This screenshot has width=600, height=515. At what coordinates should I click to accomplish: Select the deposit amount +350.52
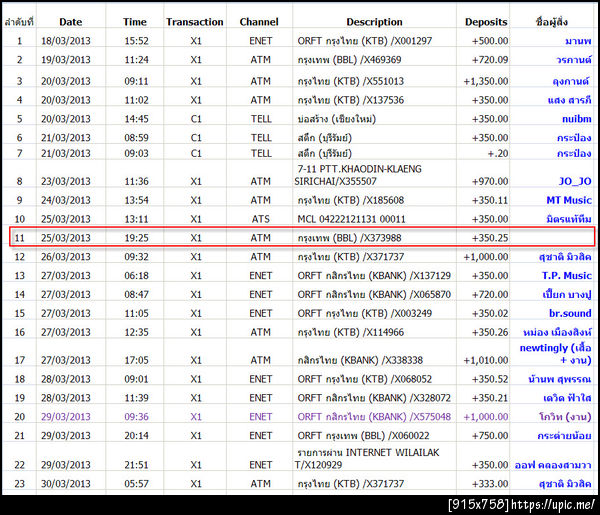490,379
